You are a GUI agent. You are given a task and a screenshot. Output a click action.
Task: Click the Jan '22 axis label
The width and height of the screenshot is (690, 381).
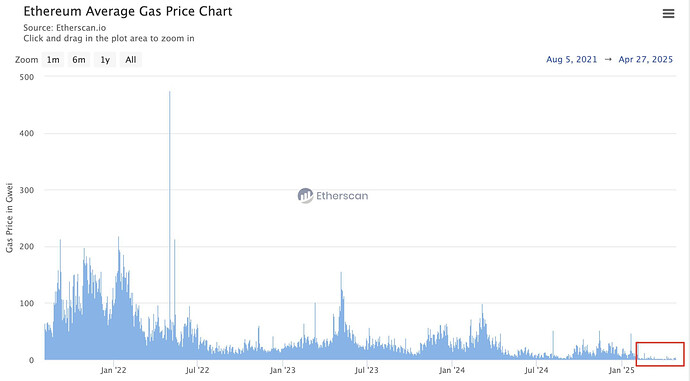pyautogui.click(x=113, y=370)
